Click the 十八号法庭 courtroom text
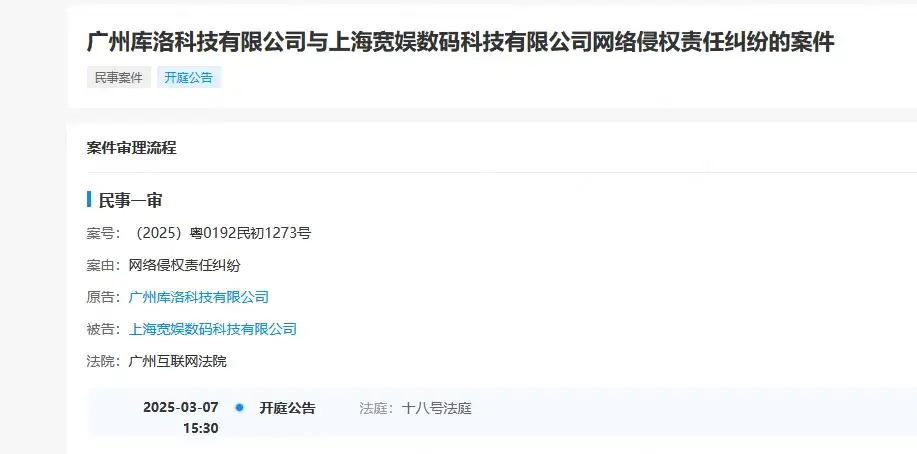The width and height of the screenshot is (917, 454). [436, 408]
